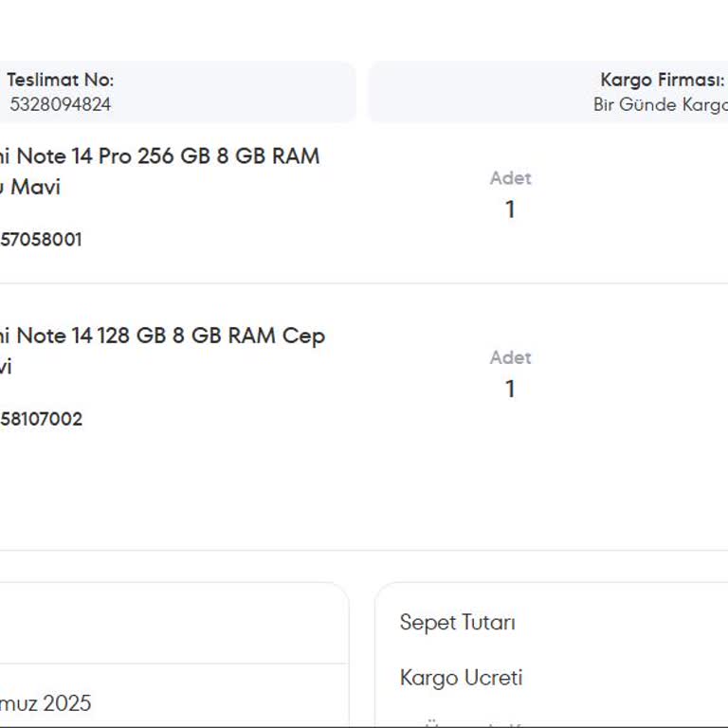Viewport: 728px width, 728px height.
Task: Click the Bir Günde Kargo carrier name
Action: (660, 104)
